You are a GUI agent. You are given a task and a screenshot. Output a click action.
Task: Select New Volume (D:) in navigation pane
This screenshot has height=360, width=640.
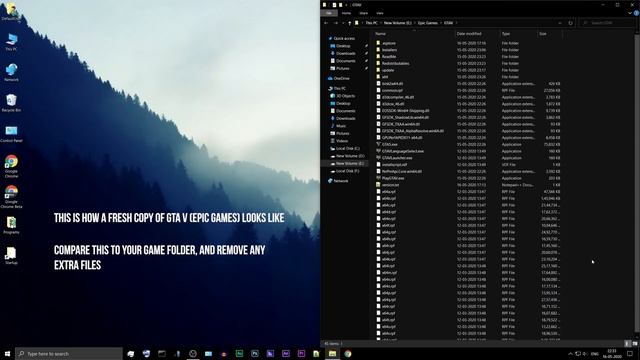349,156
